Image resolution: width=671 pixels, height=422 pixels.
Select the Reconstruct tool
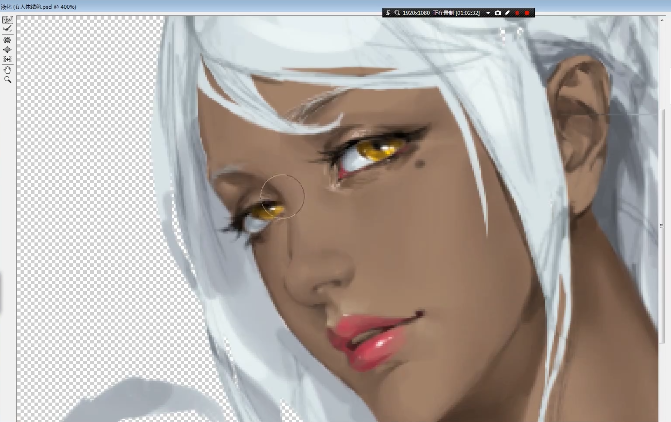7,29
